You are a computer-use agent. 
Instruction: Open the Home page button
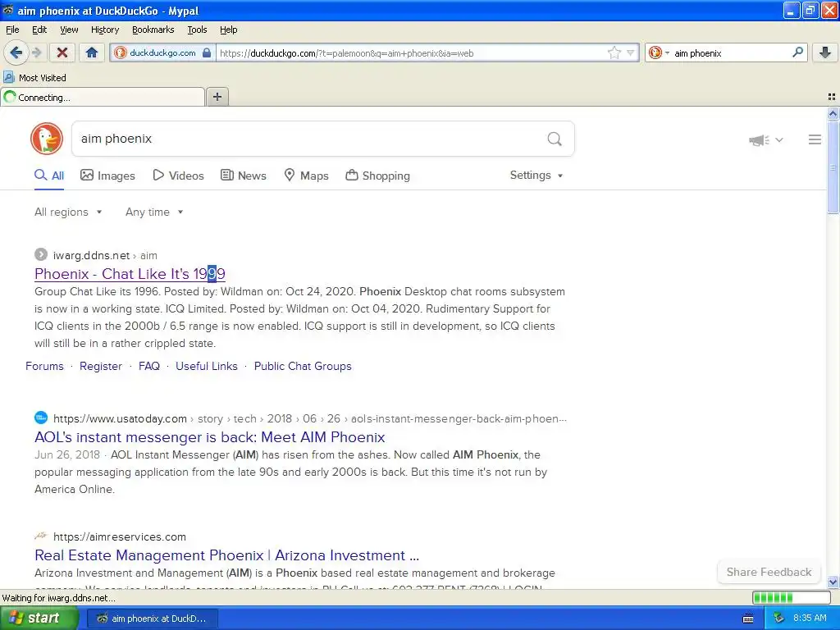[x=92, y=52]
